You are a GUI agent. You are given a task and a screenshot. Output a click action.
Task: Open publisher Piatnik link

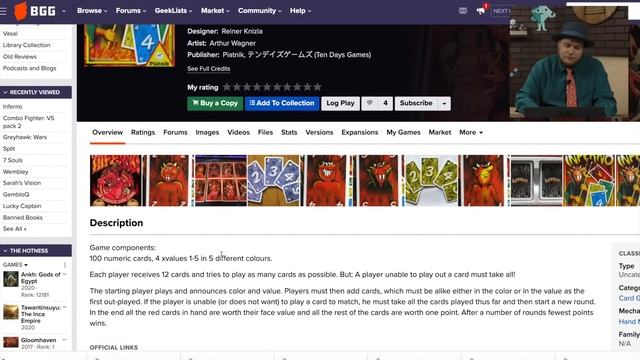coord(233,55)
